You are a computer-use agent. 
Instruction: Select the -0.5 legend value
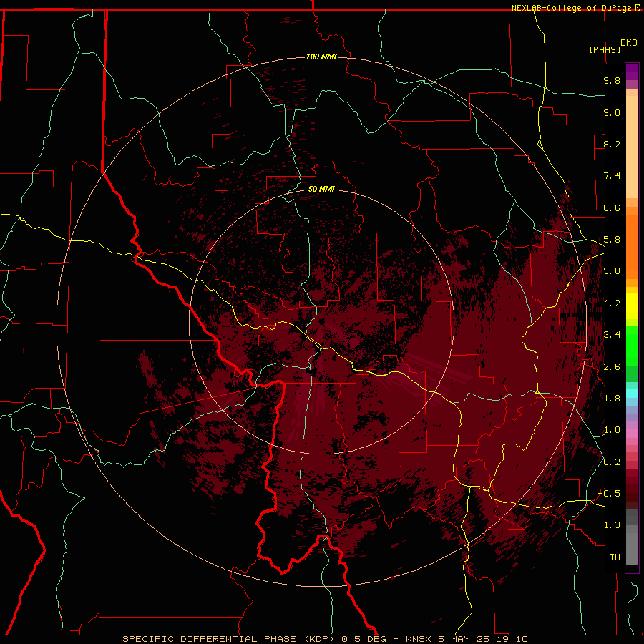pyautogui.click(x=609, y=494)
